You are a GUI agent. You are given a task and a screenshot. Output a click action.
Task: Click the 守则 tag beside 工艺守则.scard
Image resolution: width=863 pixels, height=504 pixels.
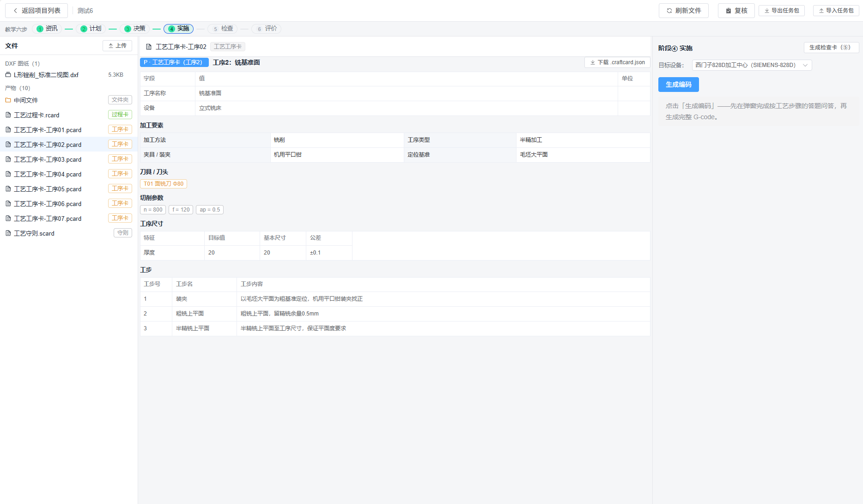[123, 233]
